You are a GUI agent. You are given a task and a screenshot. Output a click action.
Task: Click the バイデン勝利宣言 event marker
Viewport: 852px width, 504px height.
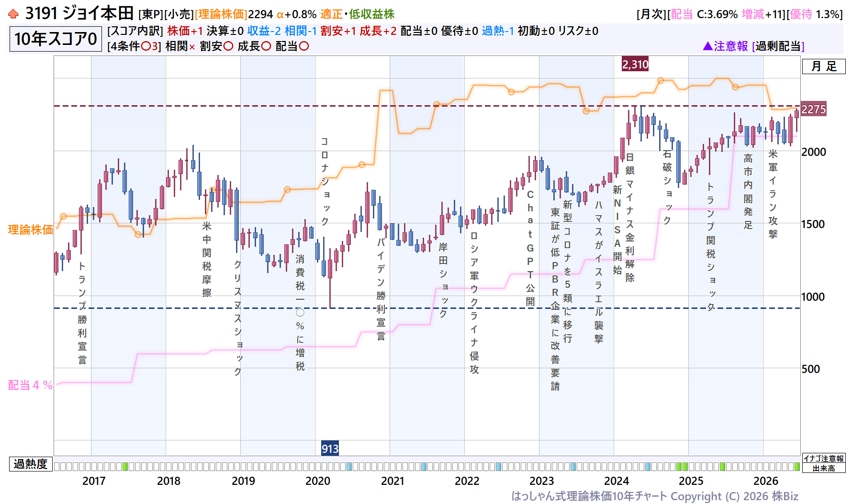[x=381, y=288]
